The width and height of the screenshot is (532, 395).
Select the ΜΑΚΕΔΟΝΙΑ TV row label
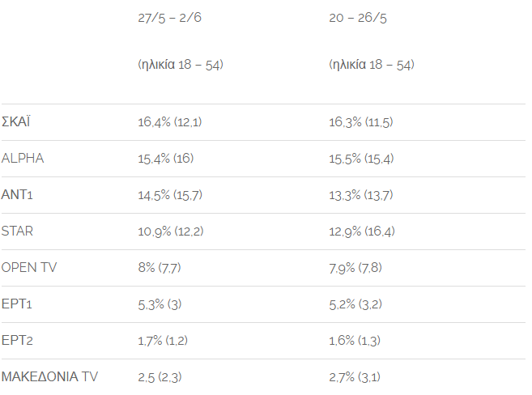[49, 376]
